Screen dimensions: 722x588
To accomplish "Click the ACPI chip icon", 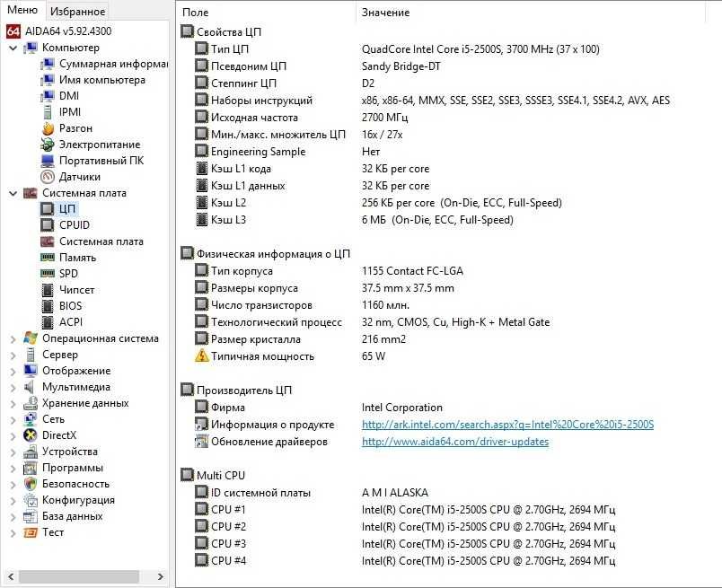I will pos(48,322).
